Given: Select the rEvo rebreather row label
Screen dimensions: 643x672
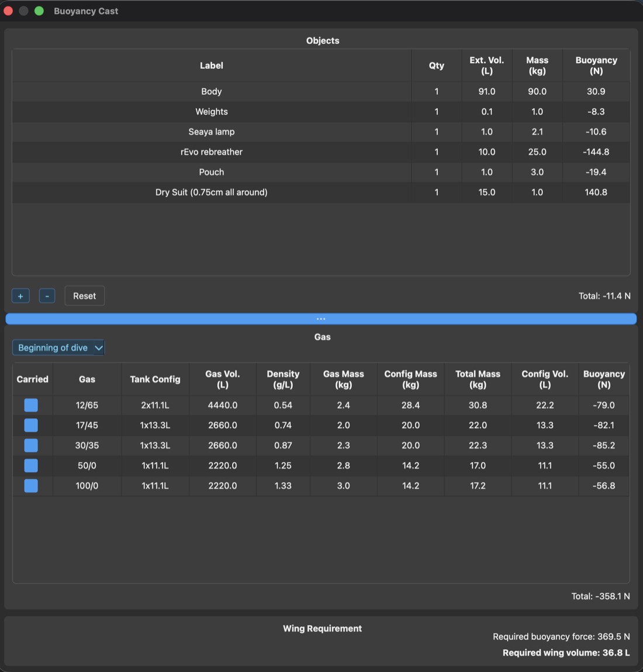Looking at the screenshot, I should point(212,151).
